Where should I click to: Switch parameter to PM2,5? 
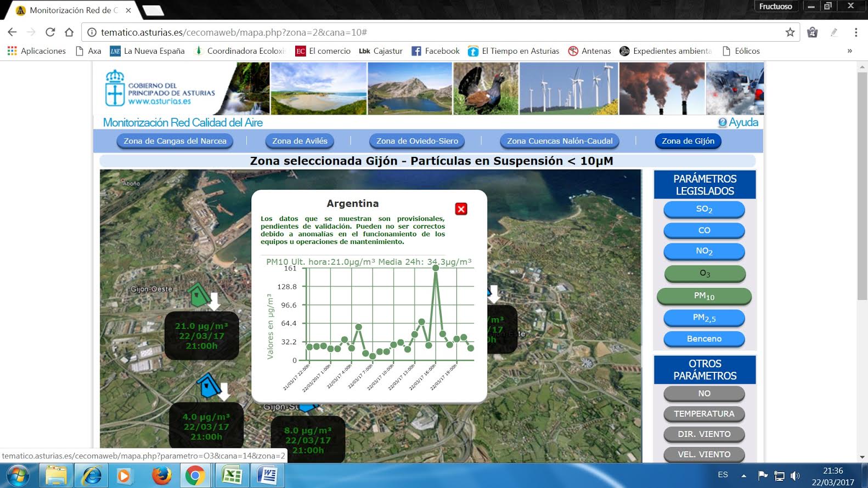tap(704, 318)
